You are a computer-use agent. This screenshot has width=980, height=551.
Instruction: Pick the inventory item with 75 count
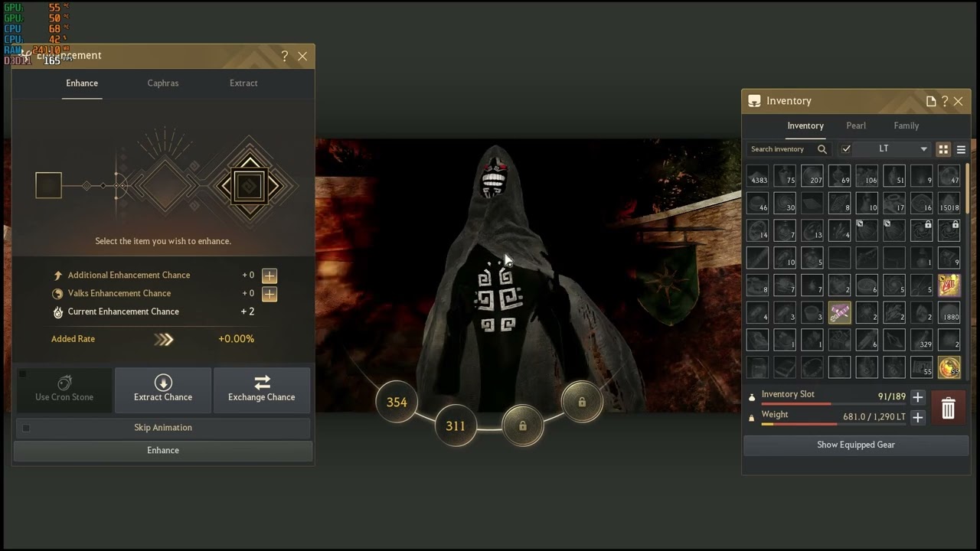[x=785, y=176]
